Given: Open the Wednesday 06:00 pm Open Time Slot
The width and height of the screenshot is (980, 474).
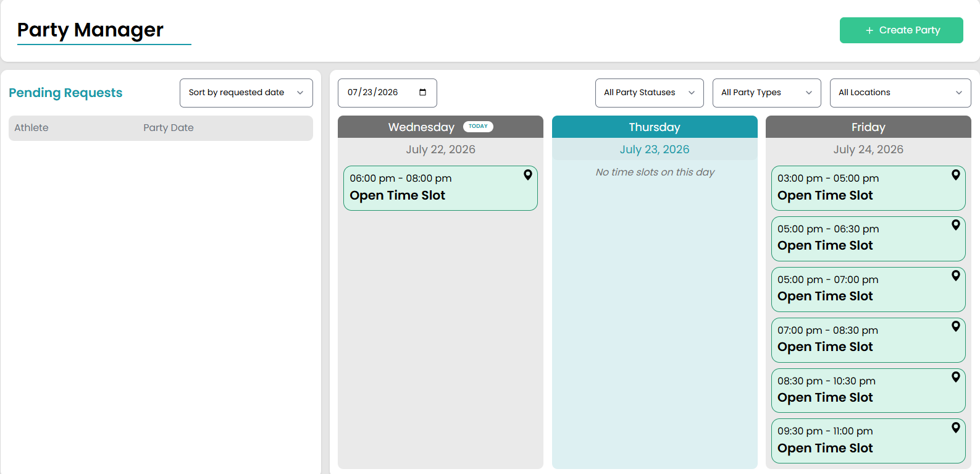Looking at the screenshot, I should click(440, 188).
